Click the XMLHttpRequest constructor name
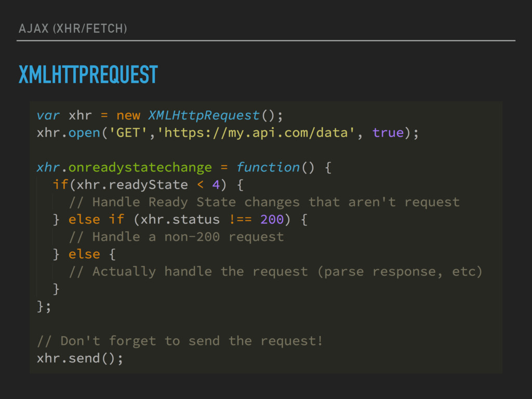The image size is (532, 399). point(204,115)
